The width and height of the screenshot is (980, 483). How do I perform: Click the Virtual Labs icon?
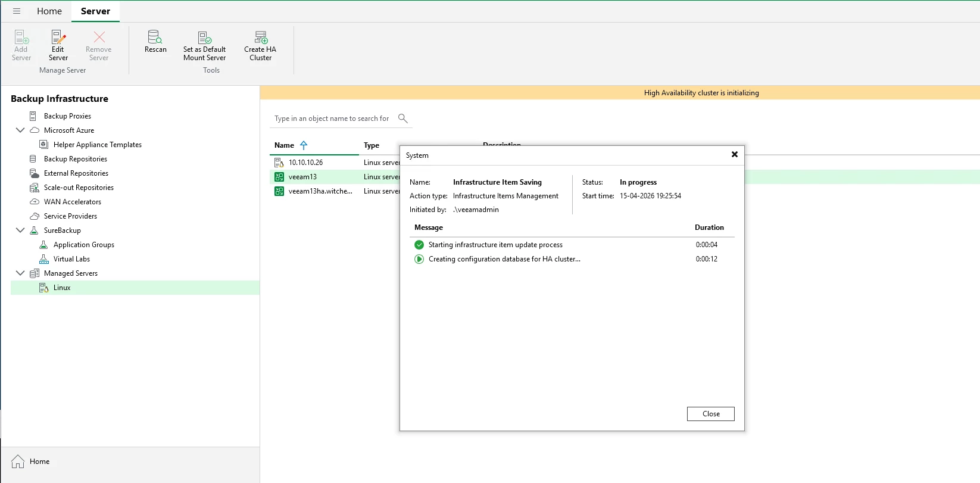[x=43, y=259]
